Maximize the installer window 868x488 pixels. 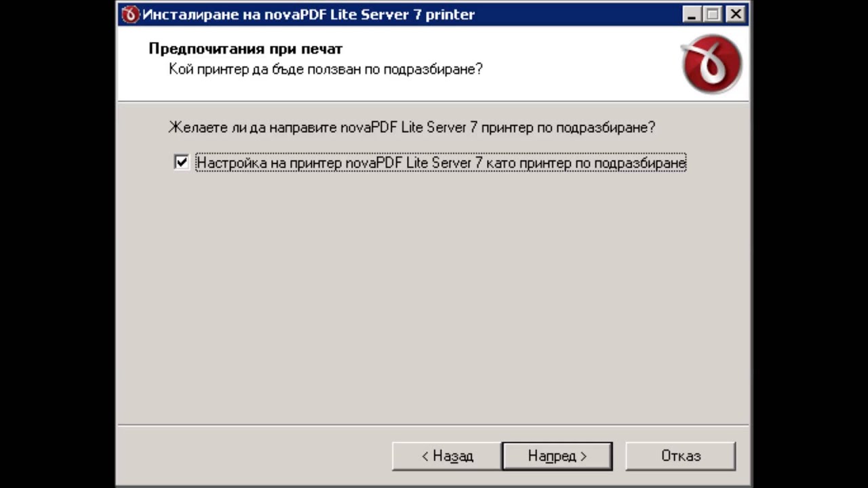(x=713, y=14)
